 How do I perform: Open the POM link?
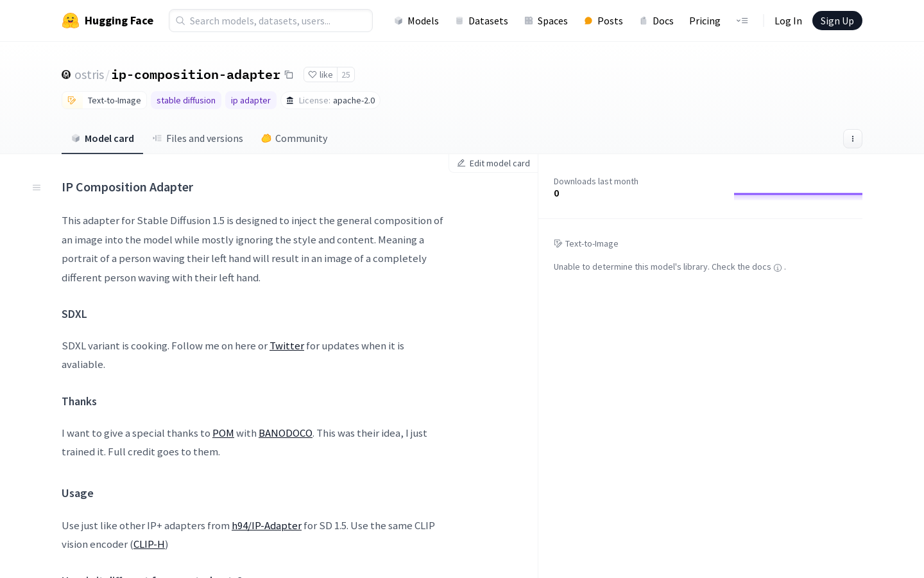[223, 433]
